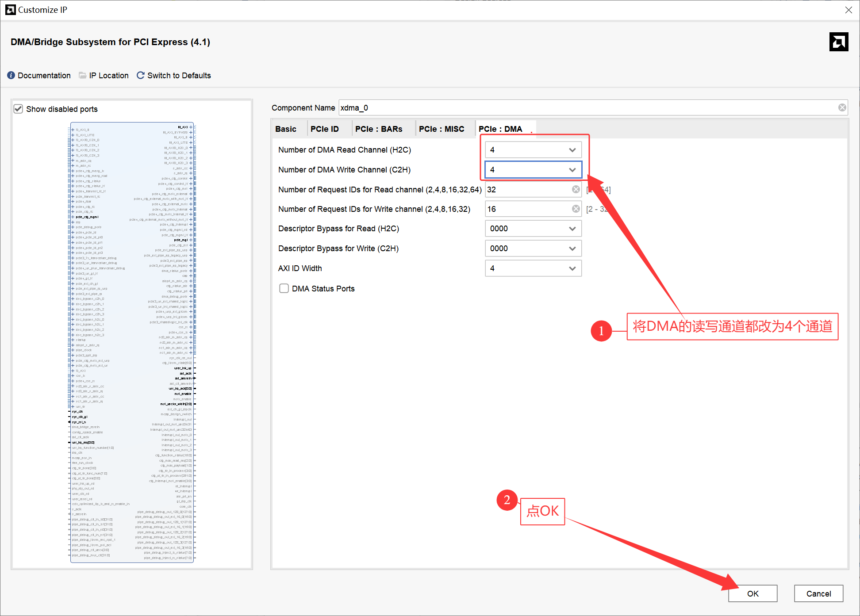Switch to the PCIe ID tab

(x=325, y=129)
